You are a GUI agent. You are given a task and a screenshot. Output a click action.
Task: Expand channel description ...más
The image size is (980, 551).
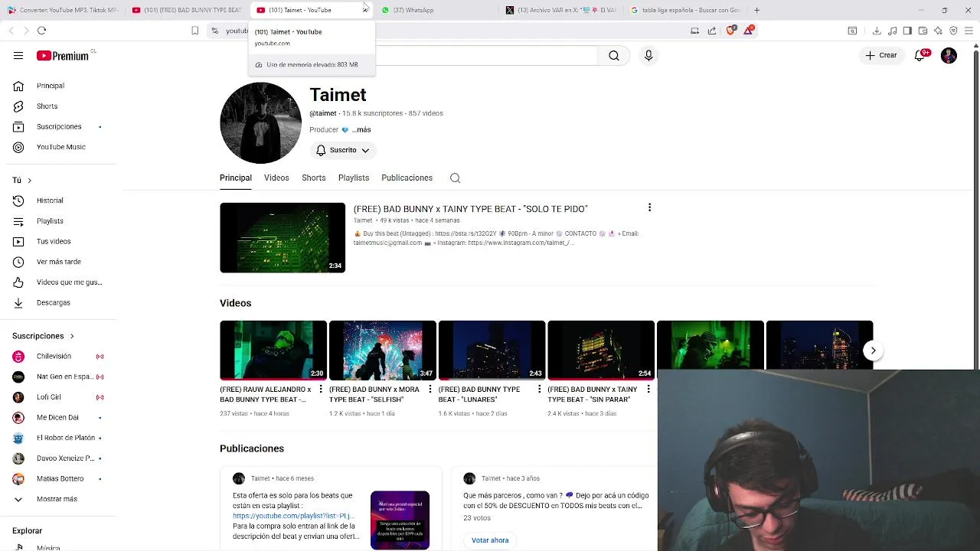[x=361, y=129]
